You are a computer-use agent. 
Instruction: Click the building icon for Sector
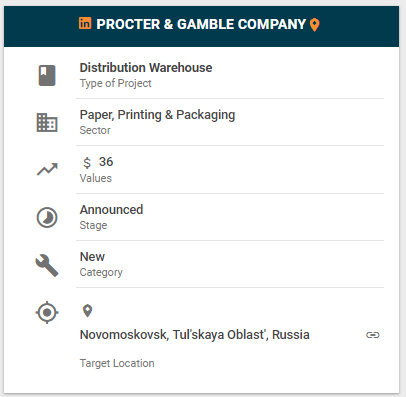[47, 123]
